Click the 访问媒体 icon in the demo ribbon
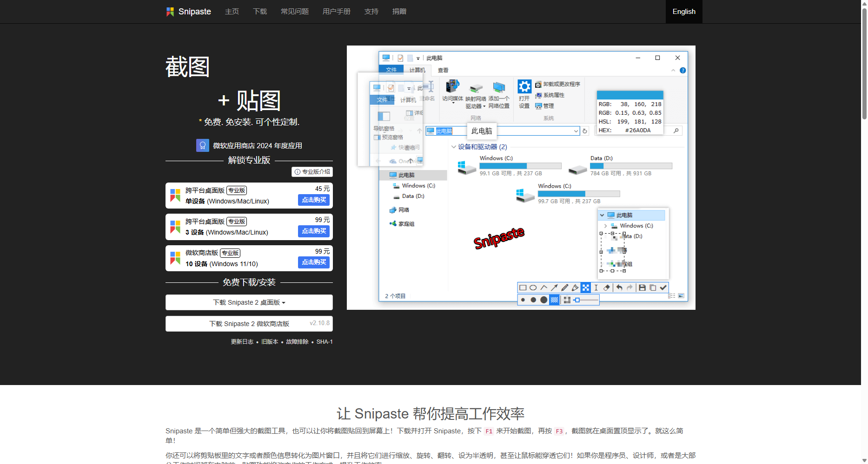Viewport: 868px width, 464px height. [x=452, y=86]
